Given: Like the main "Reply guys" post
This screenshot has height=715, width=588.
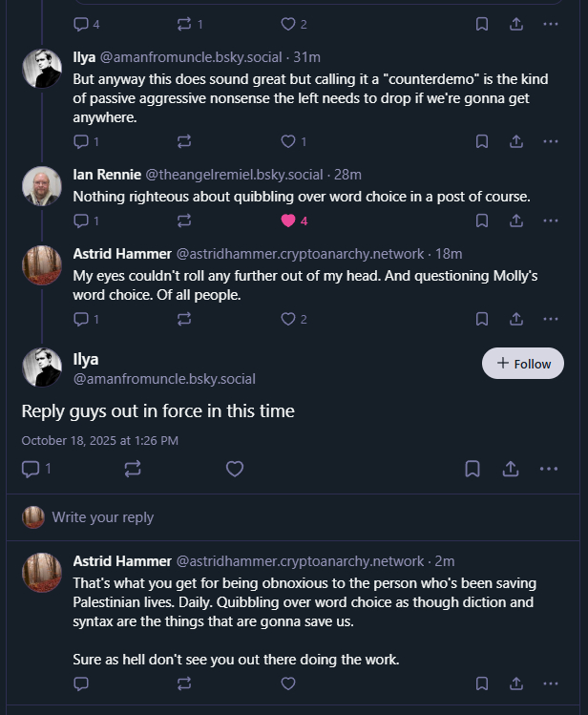Looking at the screenshot, I should pyautogui.click(x=235, y=469).
